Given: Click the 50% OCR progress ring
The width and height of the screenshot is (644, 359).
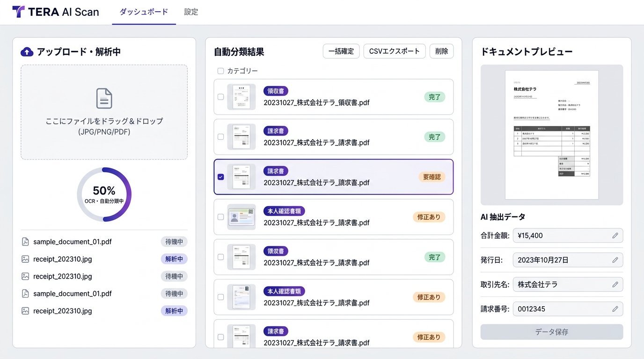Looking at the screenshot, I should pos(104,193).
